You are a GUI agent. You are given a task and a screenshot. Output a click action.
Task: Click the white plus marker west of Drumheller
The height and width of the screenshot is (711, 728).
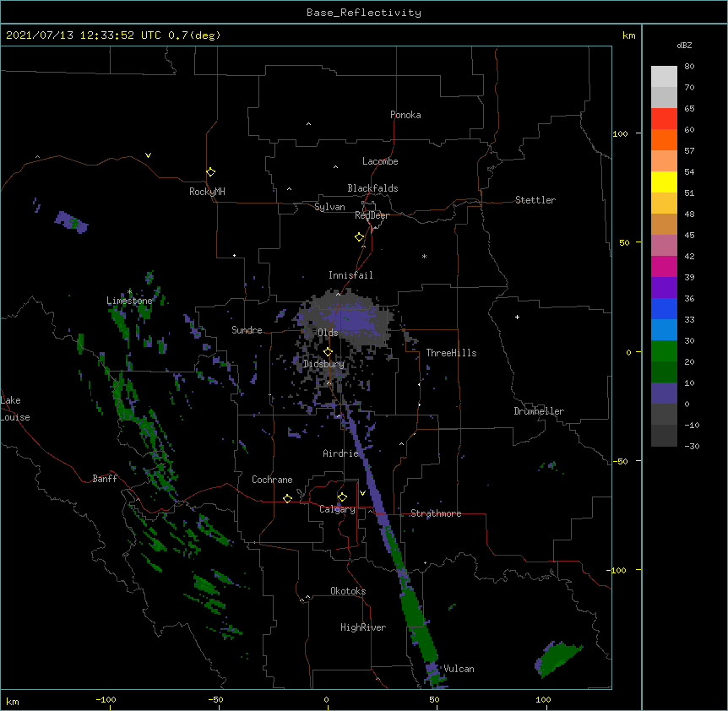[517, 317]
